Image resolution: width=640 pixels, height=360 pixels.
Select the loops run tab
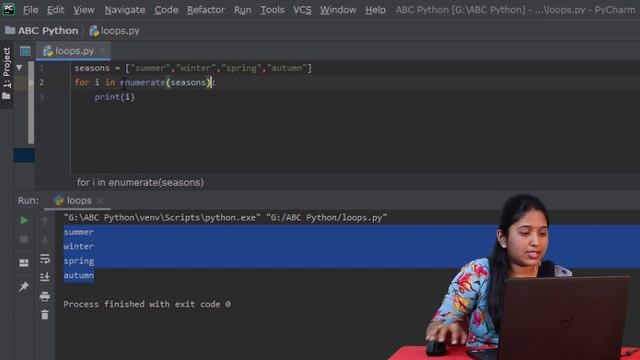click(73, 200)
